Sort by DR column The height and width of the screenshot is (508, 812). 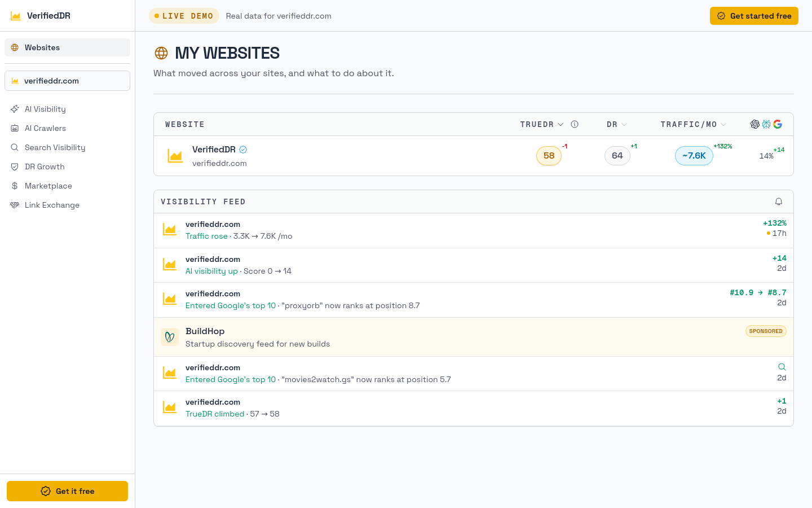pos(617,124)
